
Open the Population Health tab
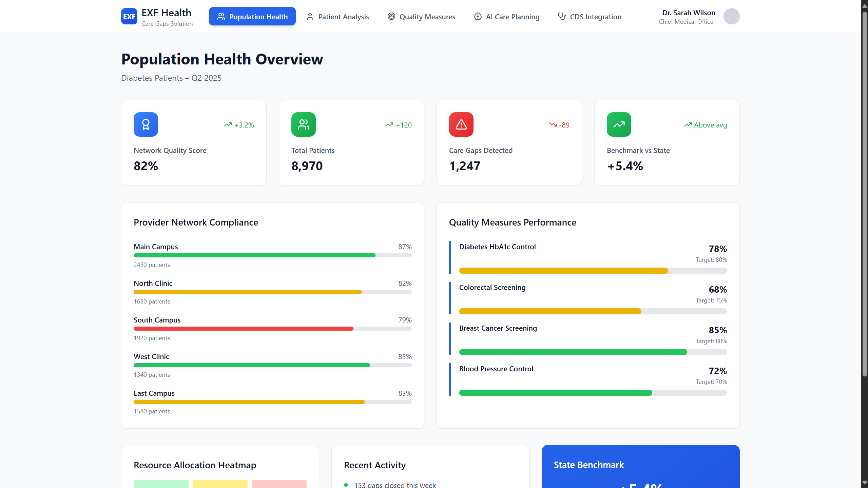[x=252, y=16]
